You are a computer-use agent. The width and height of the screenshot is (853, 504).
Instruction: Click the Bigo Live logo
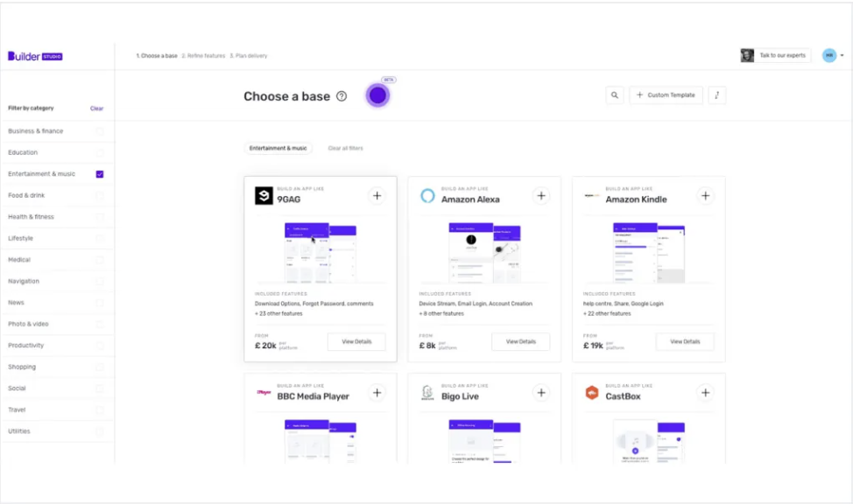point(427,393)
